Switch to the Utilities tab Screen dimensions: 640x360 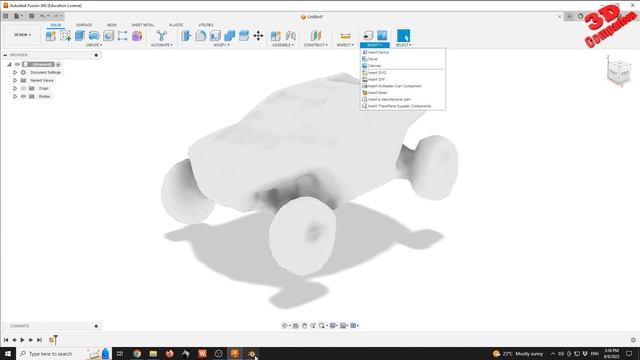coord(206,25)
